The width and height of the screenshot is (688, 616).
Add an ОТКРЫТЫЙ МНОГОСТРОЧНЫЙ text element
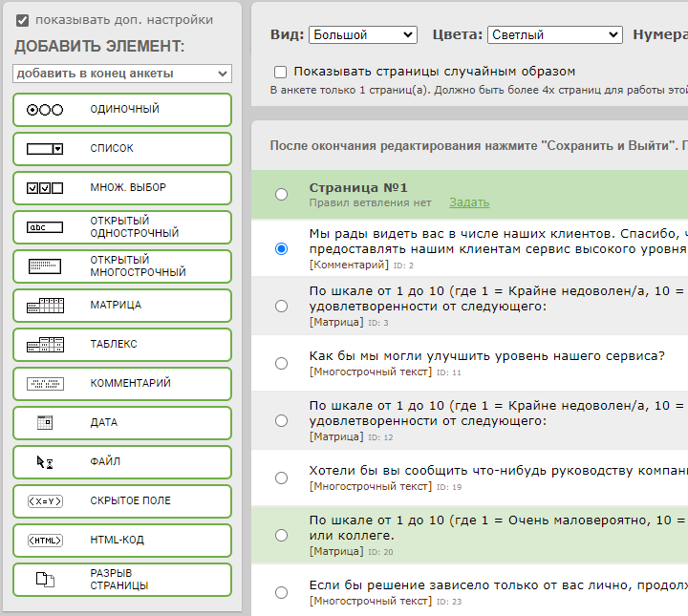point(122,266)
